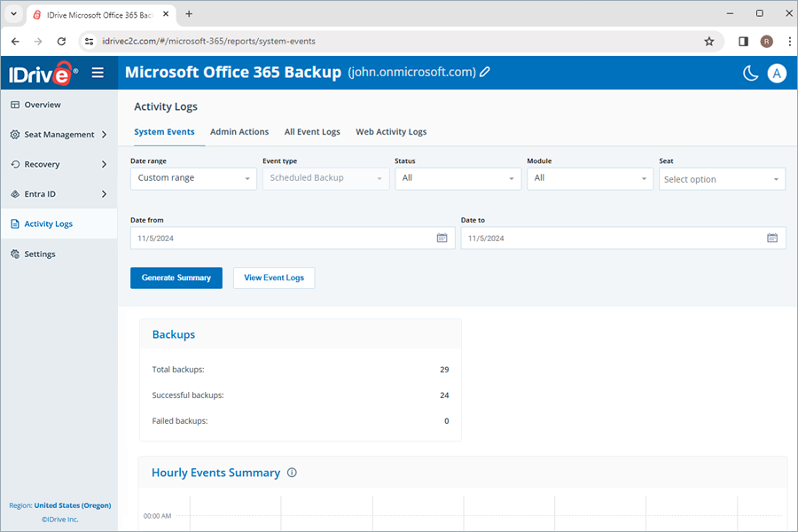Show Hourly Events Summary info tooltip

coord(292,473)
